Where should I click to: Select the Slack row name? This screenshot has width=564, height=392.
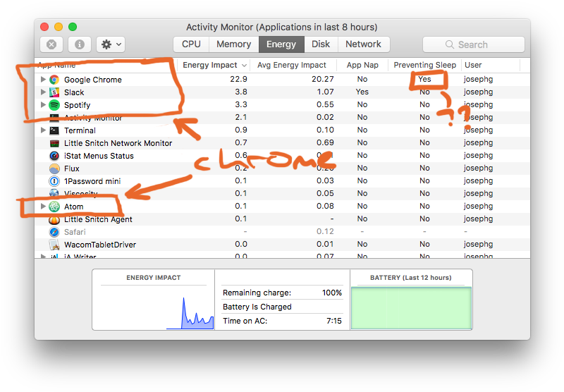[x=74, y=92]
